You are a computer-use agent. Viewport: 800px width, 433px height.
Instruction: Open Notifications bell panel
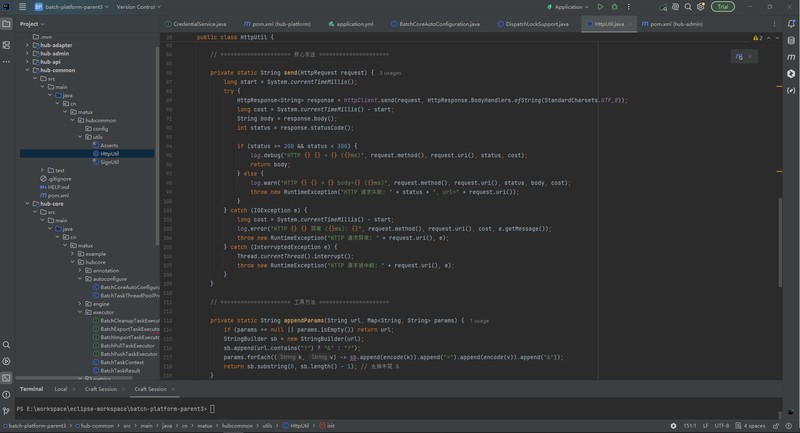[791, 24]
